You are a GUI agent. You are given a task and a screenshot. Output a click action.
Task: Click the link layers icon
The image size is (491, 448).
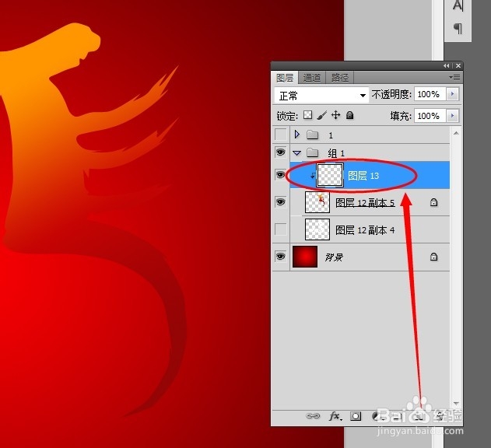(313, 416)
